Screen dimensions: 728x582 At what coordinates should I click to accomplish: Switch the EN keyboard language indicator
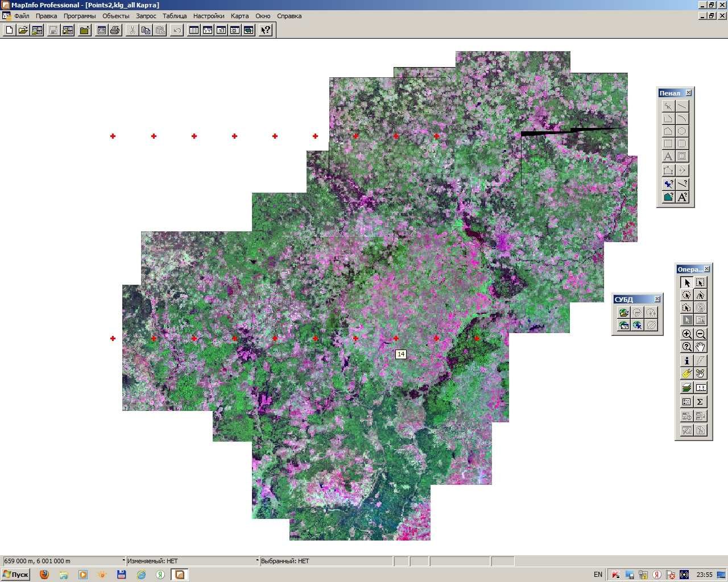click(x=598, y=575)
